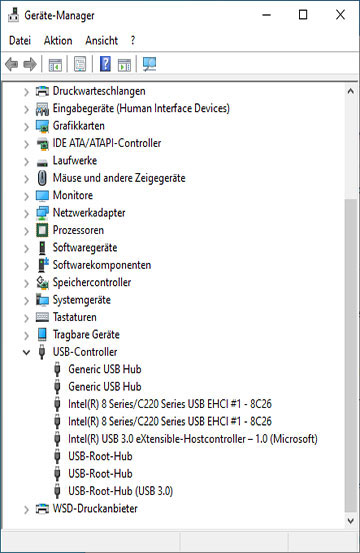360x553 pixels.
Task: Click the Back arrow toolbar icon
Action: [12, 64]
